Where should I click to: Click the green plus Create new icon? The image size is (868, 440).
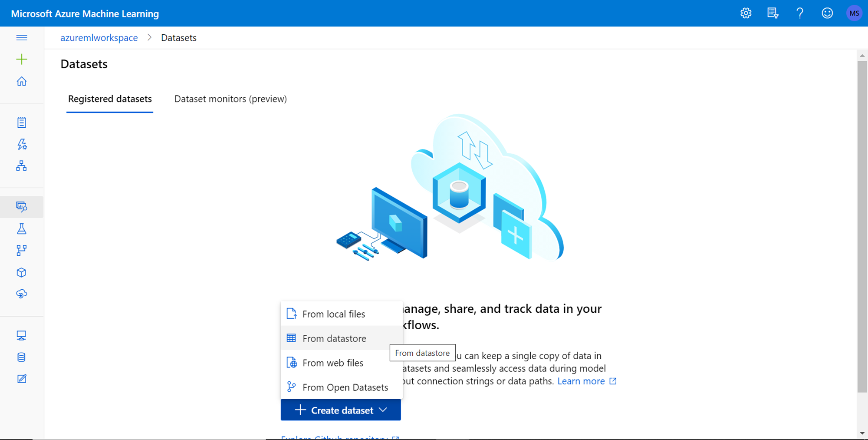pyautogui.click(x=22, y=59)
